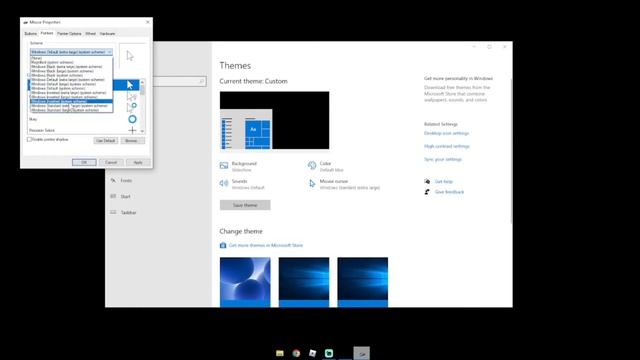Open the Color palette icon on Themes page
This screenshot has height=360, width=640.
312,165
